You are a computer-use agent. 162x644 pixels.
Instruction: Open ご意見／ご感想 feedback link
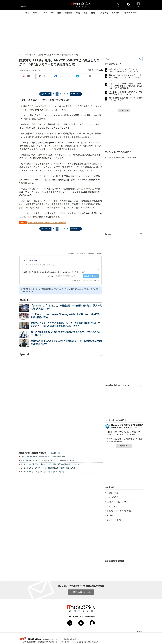(113, 493)
